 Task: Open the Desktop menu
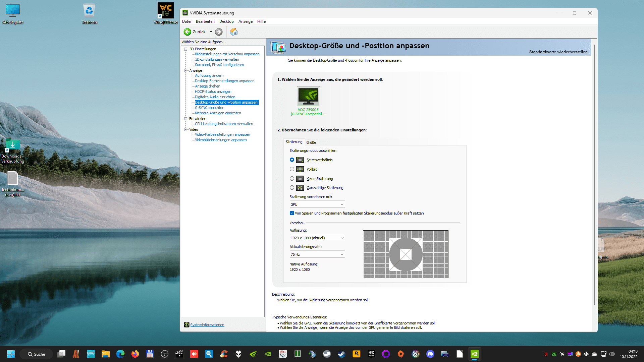(226, 21)
